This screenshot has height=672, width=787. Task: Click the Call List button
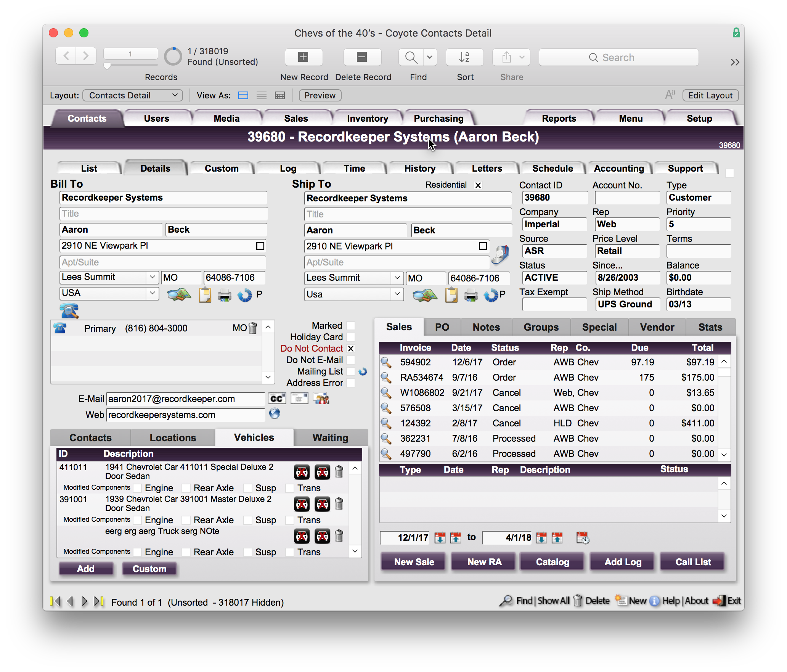click(x=693, y=562)
